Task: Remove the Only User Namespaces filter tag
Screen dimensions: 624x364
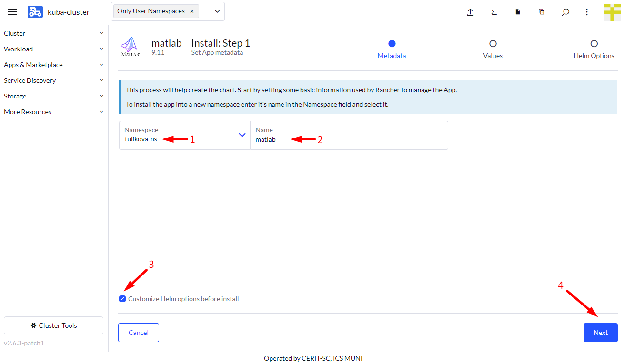Action: click(191, 11)
